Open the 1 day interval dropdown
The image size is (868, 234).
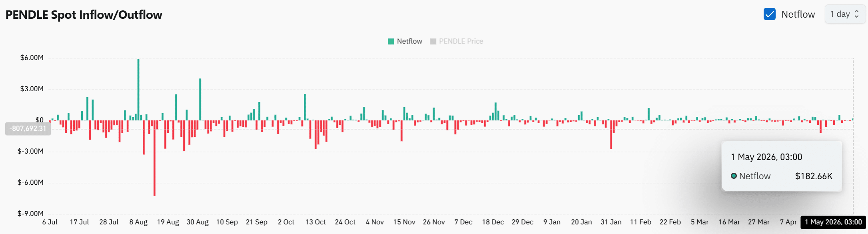coord(845,14)
